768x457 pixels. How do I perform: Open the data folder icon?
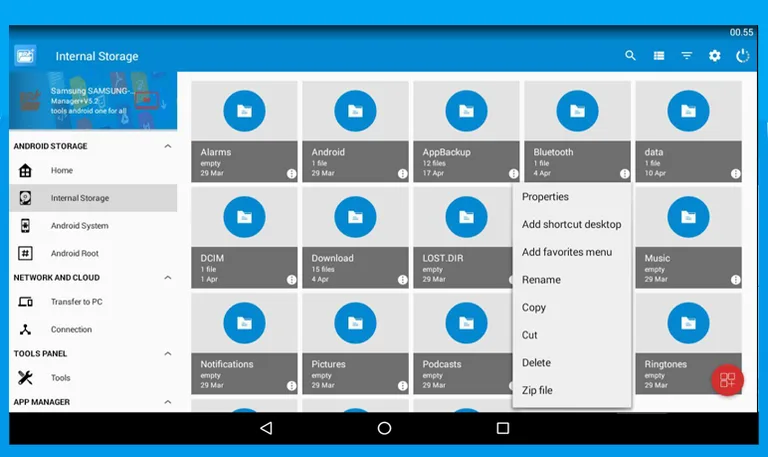point(688,111)
